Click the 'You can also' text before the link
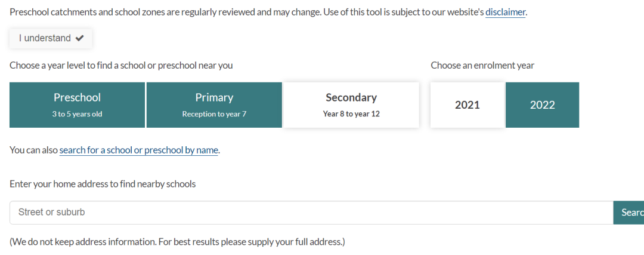The image size is (644, 255). click(33, 150)
